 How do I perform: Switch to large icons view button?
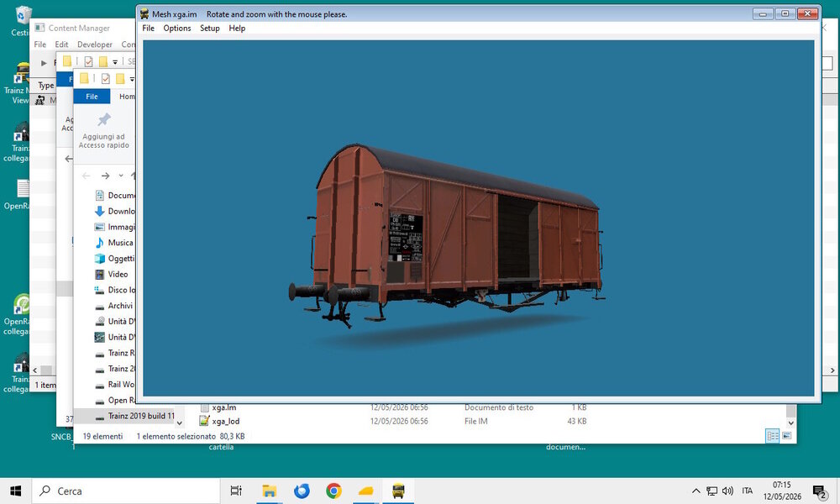[x=786, y=435]
